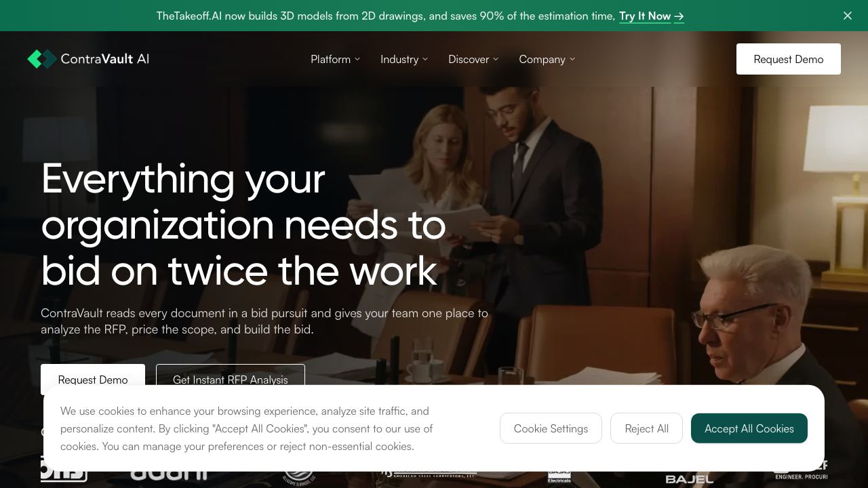Click Accept All Cookies
This screenshot has width=868, height=488.
pos(749,428)
